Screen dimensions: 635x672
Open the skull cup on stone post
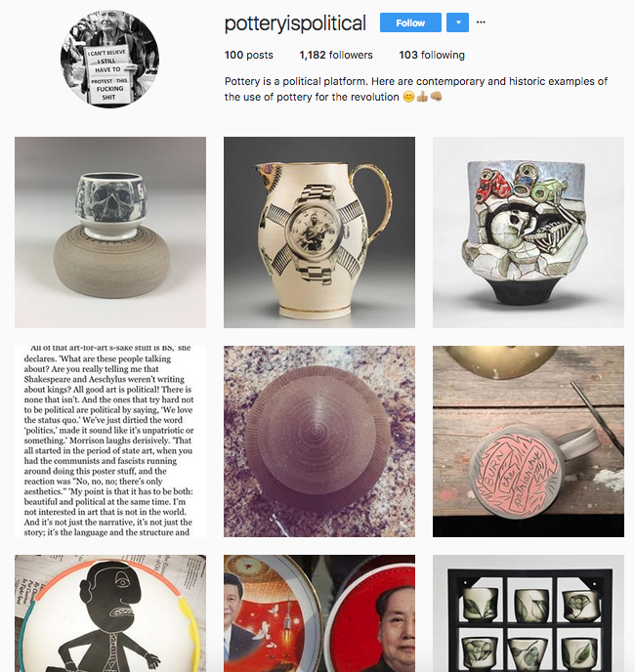pos(110,232)
